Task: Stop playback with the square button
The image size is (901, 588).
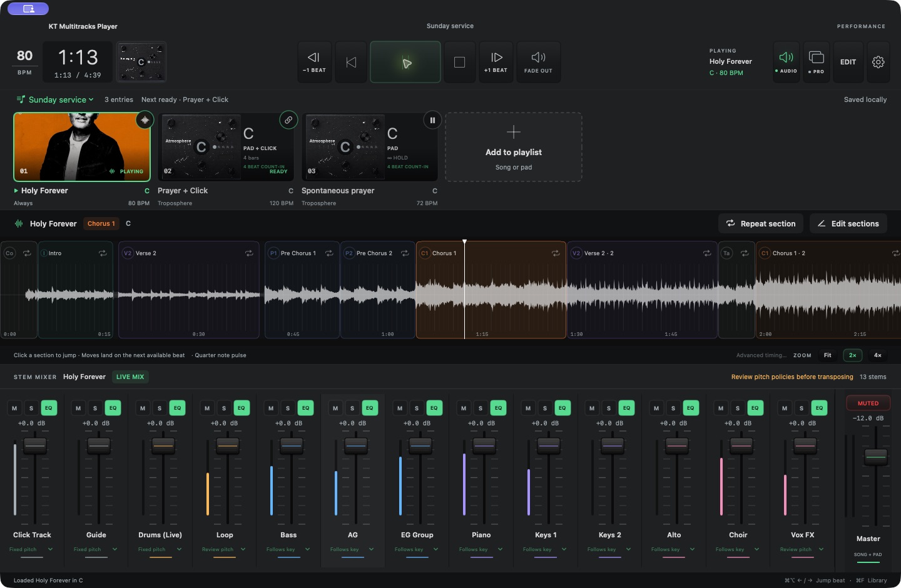Action: 459,62
